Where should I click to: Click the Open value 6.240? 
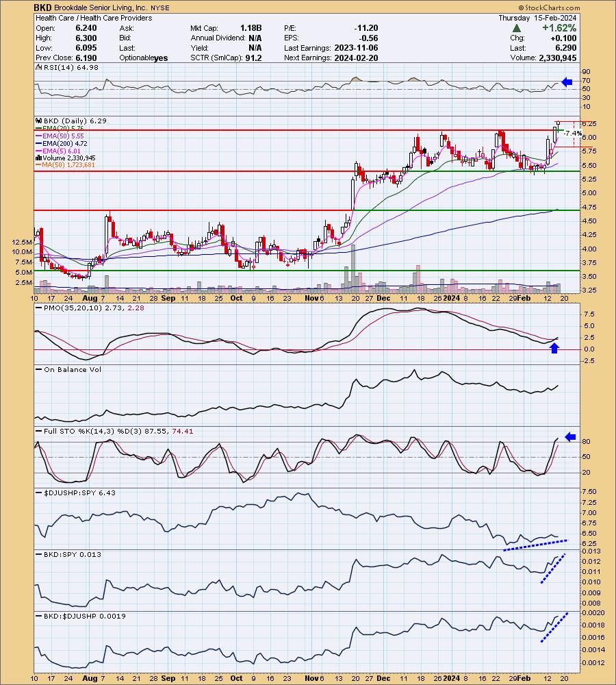pos(86,28)
